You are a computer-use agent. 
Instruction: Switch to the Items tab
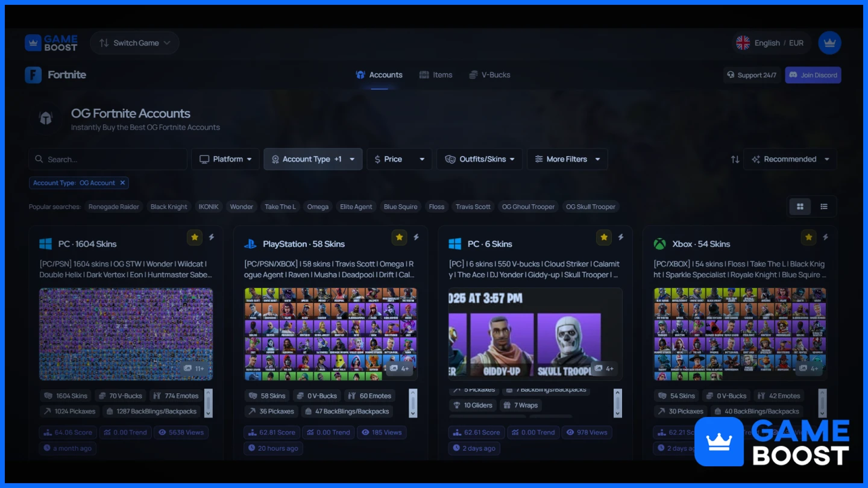(436, 75)
